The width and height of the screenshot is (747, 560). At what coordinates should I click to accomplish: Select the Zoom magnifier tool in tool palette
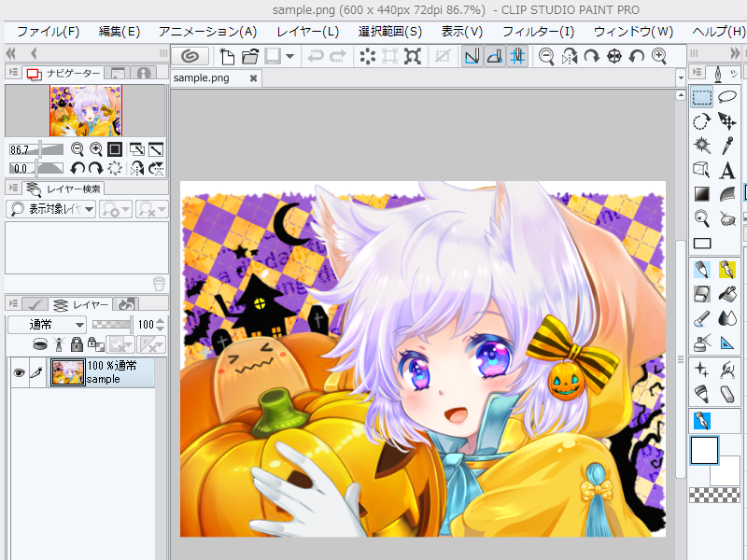(x=702, y=218)
